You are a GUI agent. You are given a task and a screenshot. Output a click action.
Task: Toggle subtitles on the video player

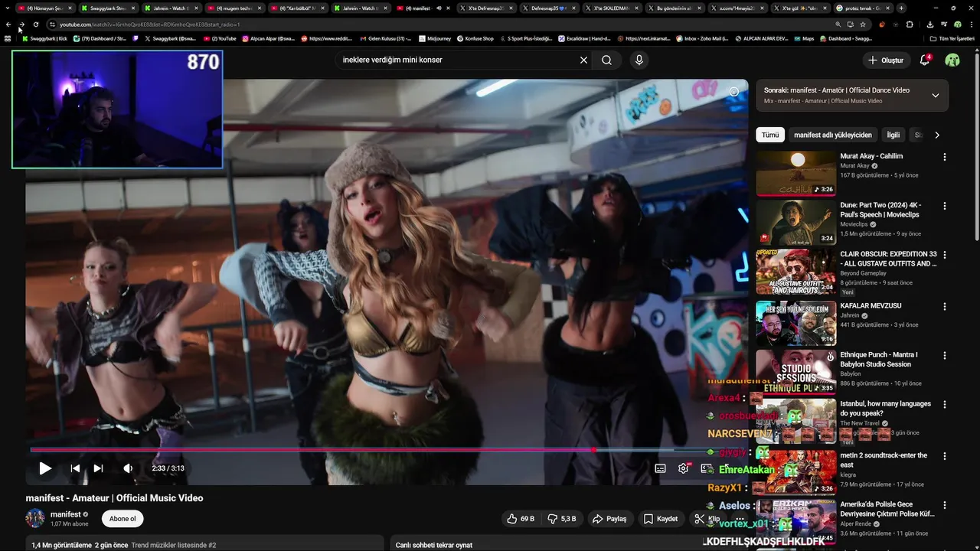(660, 468)
